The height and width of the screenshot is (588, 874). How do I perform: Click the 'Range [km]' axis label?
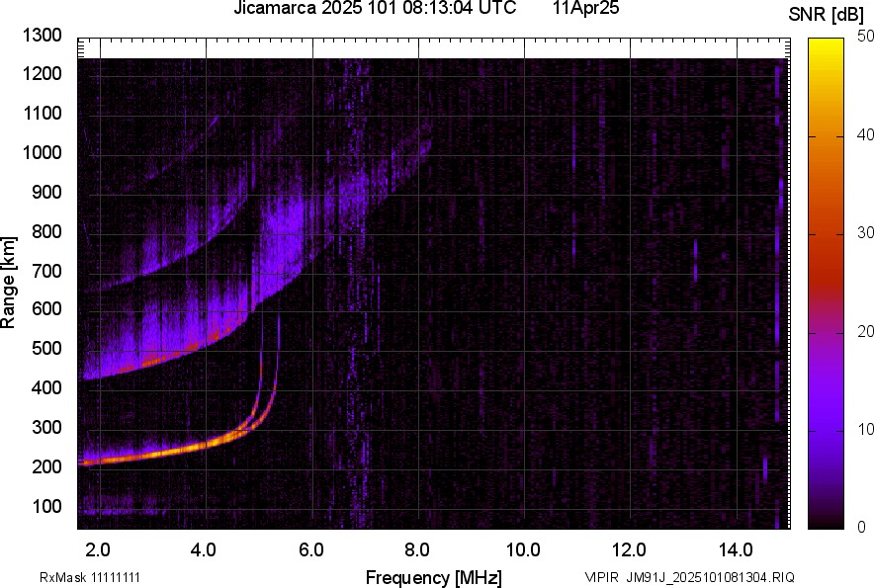click(x=8, y=283)
